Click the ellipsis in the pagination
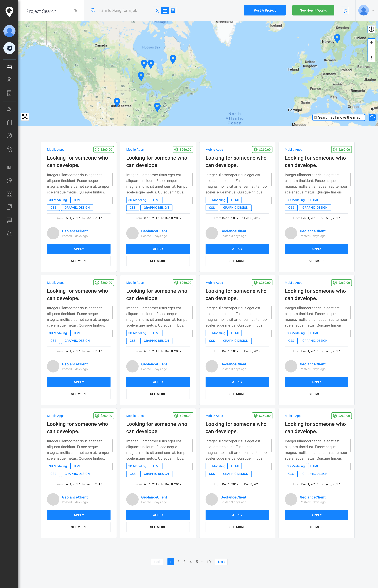Image resolution: width=378 pixels, height=588 pixels. (202, 561)
